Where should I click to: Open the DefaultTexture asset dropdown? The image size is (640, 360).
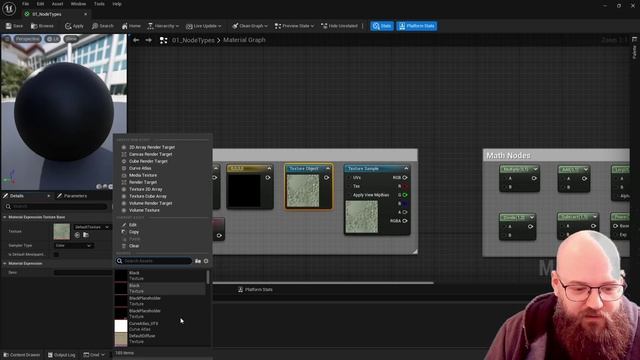pyautogui.click(x=92, y=227)
